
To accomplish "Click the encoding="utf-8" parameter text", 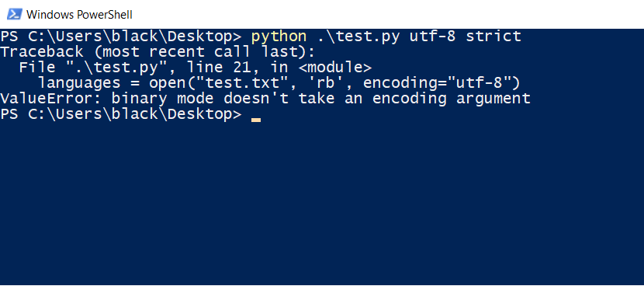I will (x=436, y=83).
